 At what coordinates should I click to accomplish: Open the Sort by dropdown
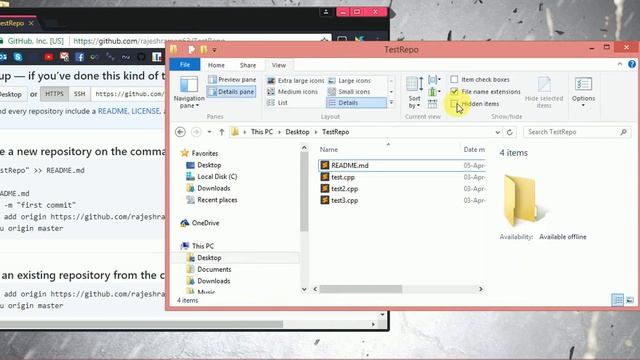[414, 92]
